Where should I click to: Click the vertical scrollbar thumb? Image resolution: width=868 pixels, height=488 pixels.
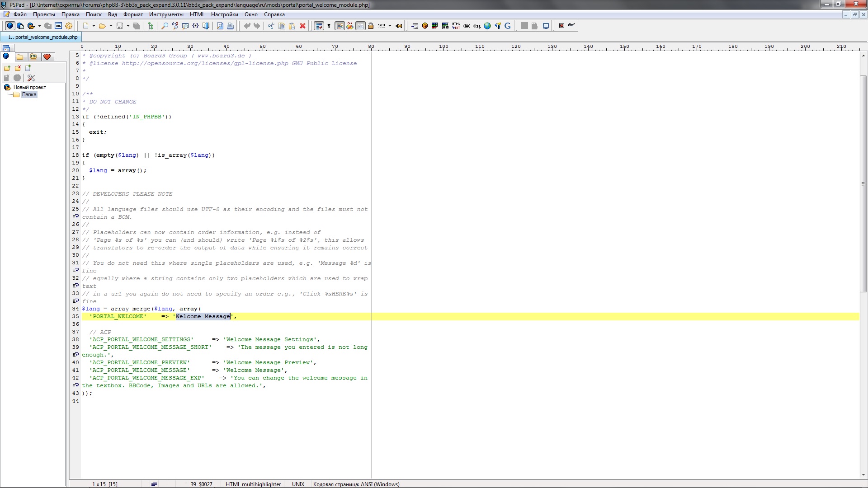[x=863, y=183]
